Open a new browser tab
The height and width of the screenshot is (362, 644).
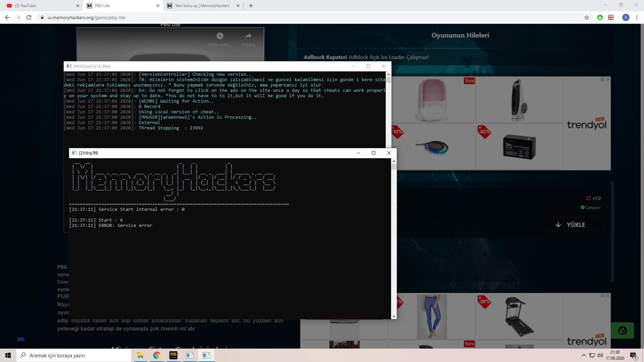pos(251,6)
